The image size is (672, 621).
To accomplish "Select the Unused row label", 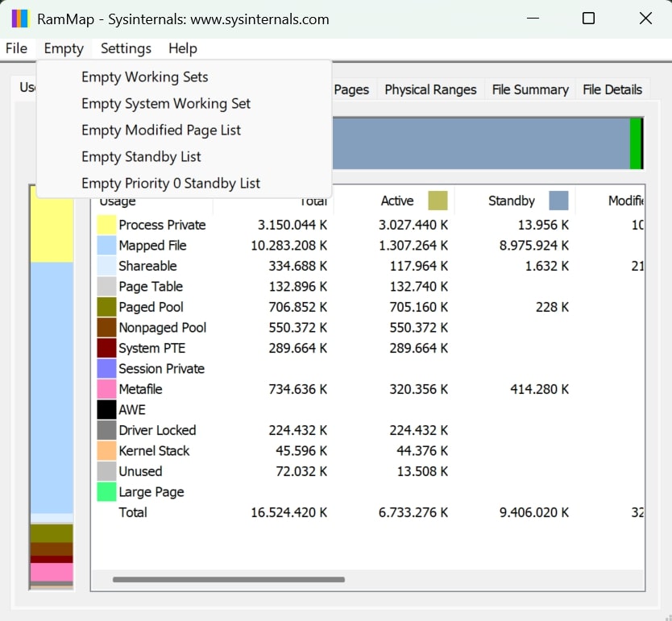I will point(140,471).
